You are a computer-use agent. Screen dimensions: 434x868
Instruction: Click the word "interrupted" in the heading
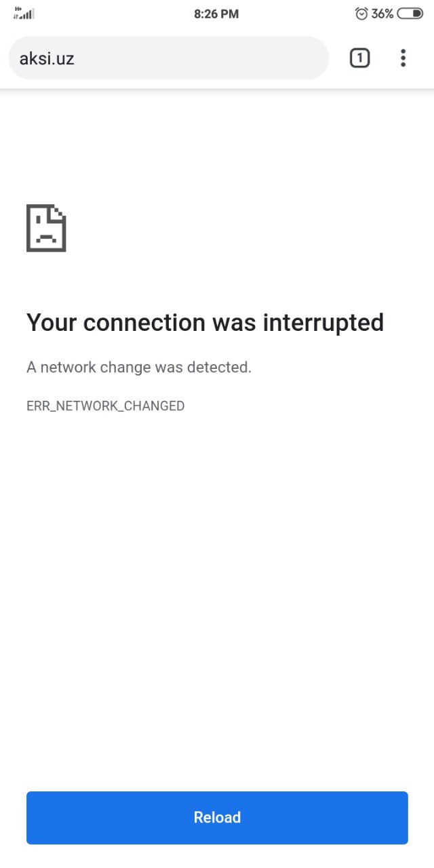[323, 323]
